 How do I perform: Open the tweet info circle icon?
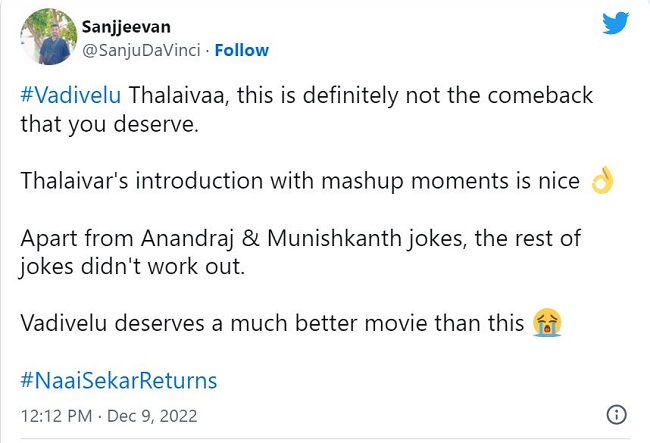617,414
